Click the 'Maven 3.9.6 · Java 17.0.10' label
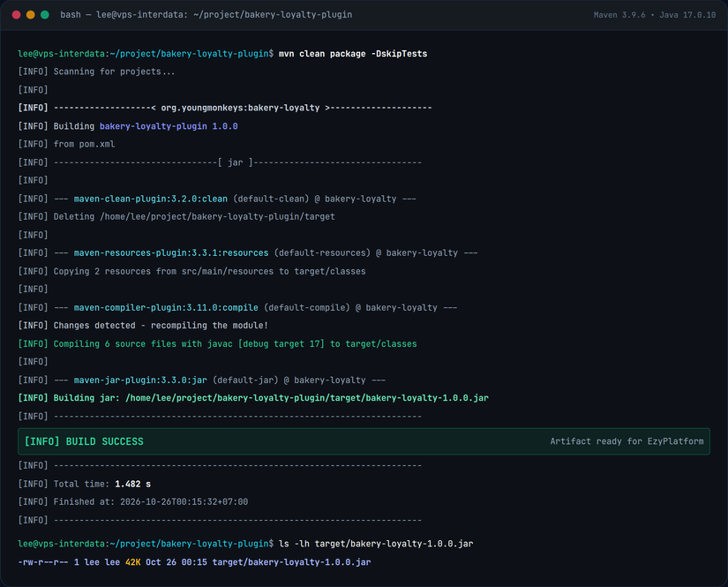728x587 pixels. click(655, 15)
